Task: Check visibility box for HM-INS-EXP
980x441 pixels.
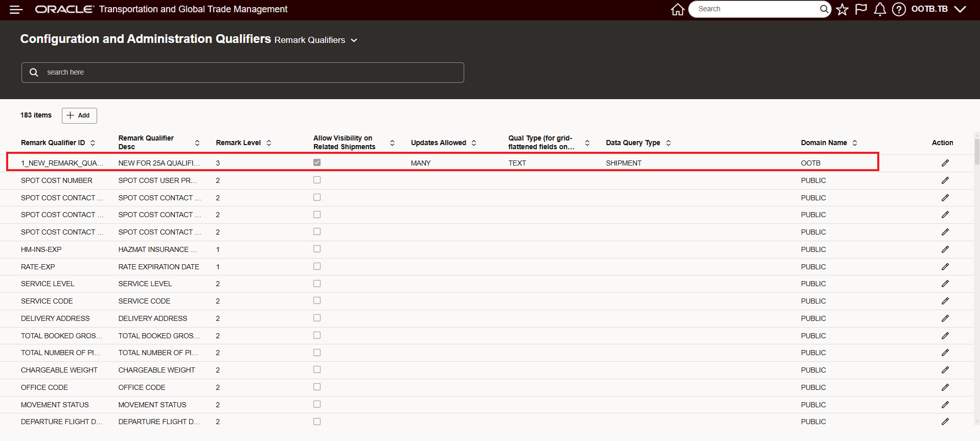Action: [x=317, y=249]
